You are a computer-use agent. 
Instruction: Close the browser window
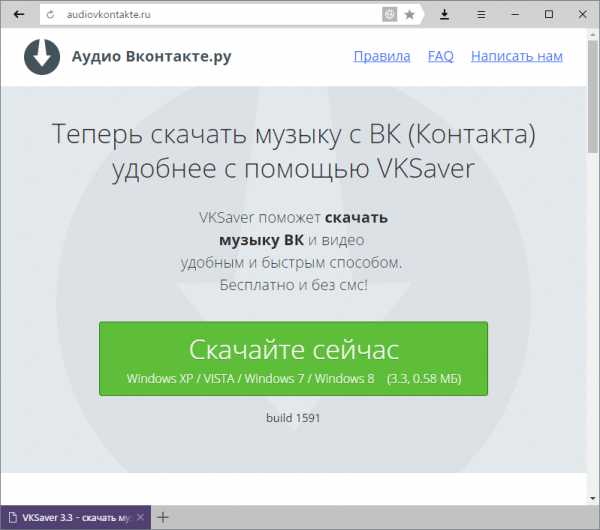point(582,14)
